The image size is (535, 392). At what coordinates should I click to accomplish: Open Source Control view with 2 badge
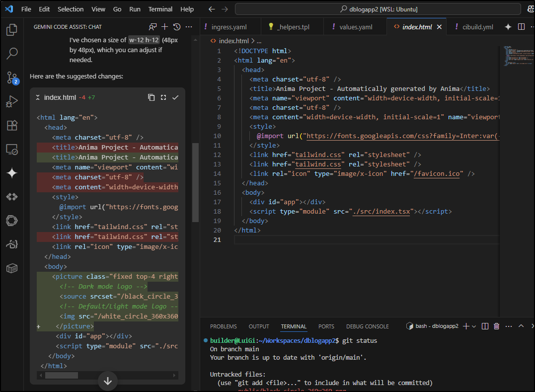coord(12,78)
